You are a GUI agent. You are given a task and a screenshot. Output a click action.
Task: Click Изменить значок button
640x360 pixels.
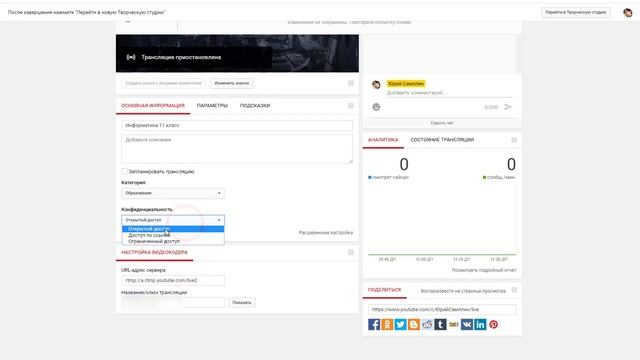point(232,83)
